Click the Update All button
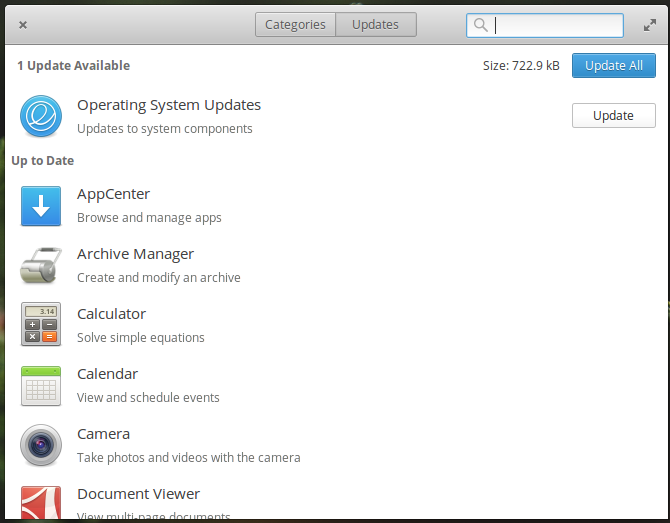Viewport: 670px width, 523px height. [614, 65]
